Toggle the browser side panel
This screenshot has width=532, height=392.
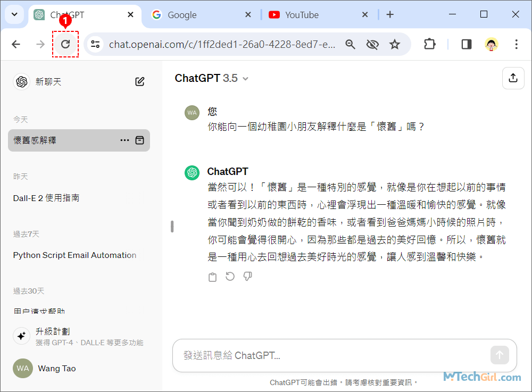[467, 44]
